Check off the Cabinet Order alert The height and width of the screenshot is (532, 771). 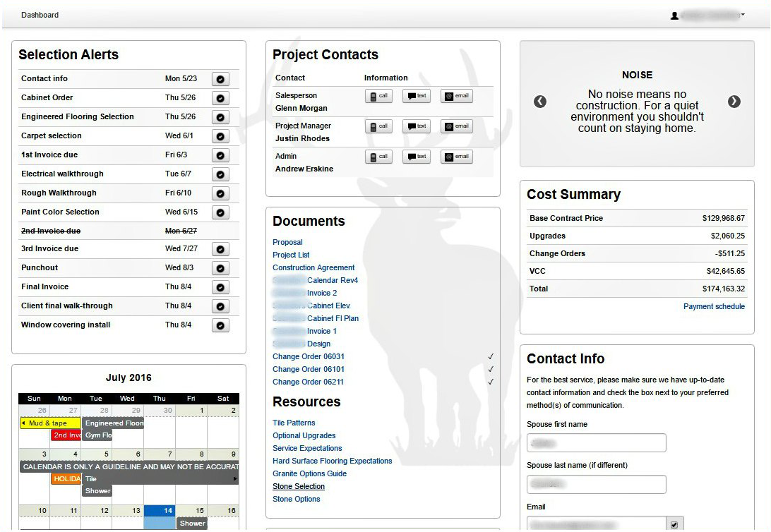(220, 98)
